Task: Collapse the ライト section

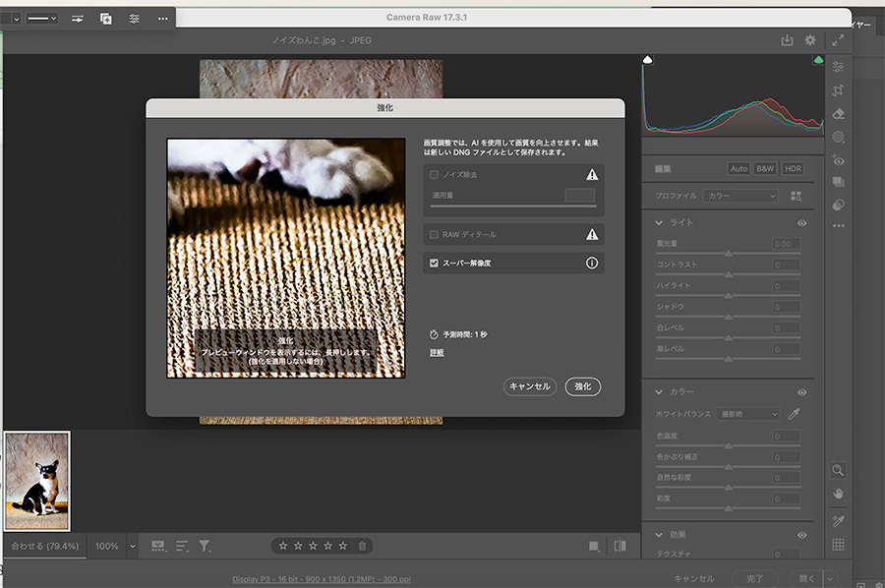Action: coord(659,223)
